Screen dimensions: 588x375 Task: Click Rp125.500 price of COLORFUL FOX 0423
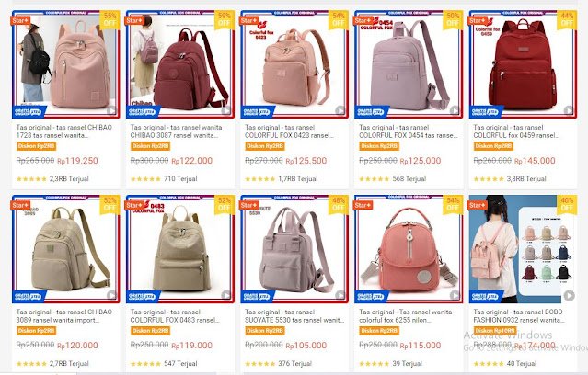pos(306,161)
